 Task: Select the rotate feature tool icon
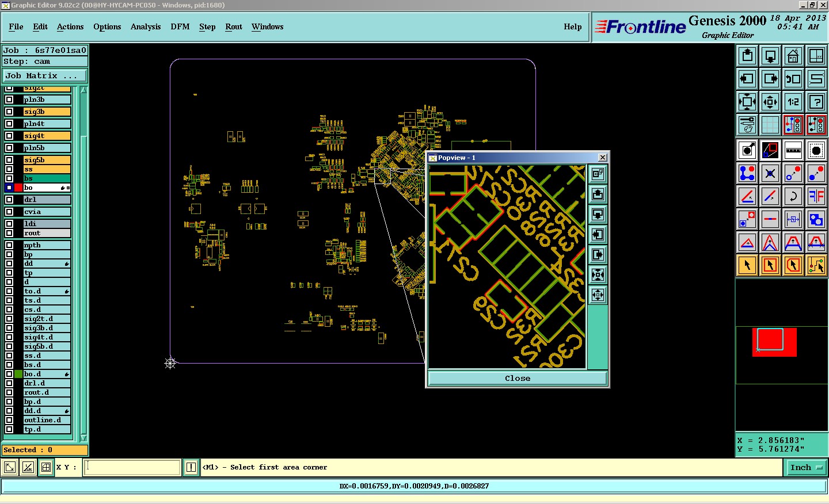(793, 196)
